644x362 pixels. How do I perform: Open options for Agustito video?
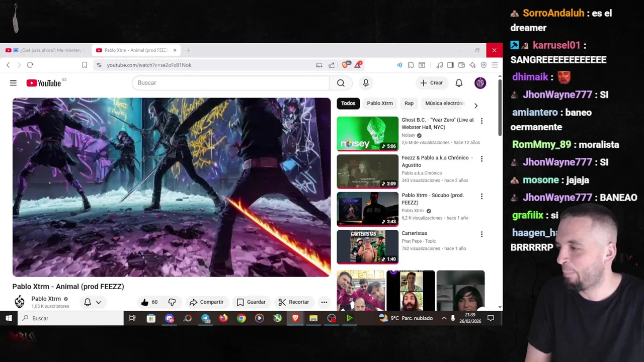coord(481,158)
